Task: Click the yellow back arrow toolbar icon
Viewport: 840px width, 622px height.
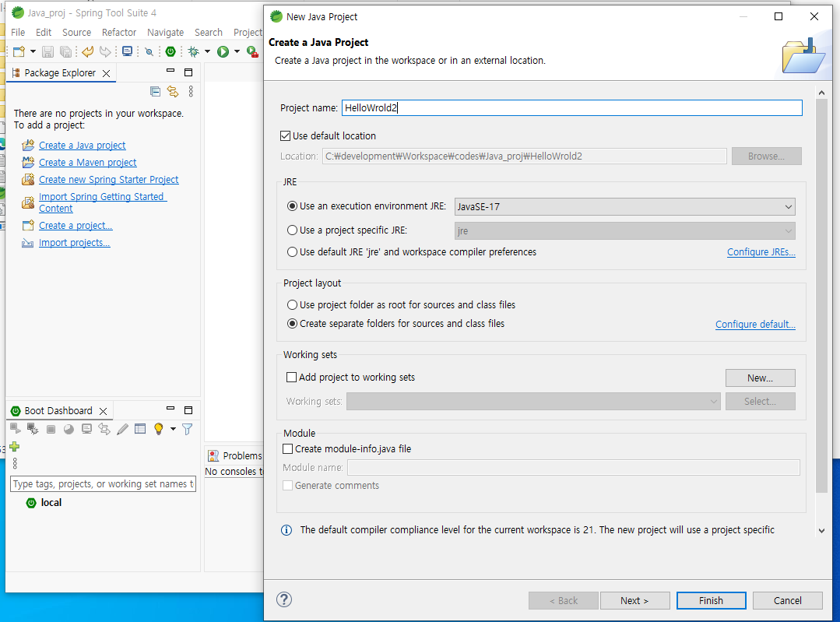Action: pos(88,51)
